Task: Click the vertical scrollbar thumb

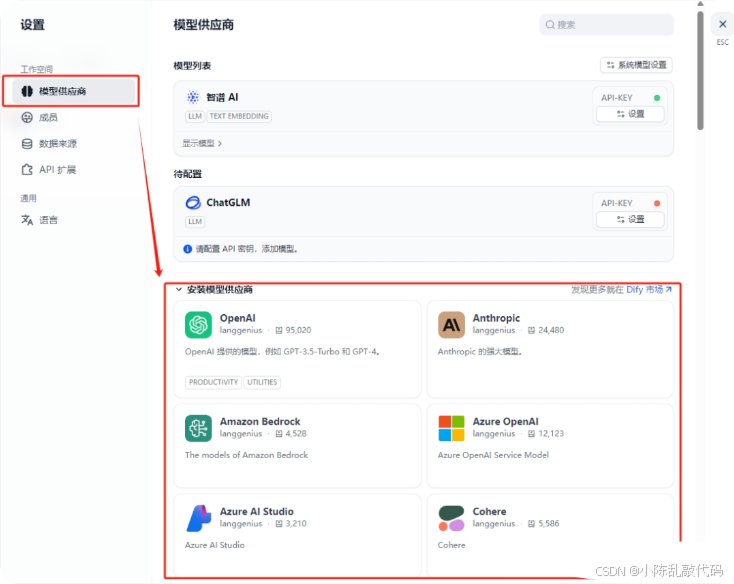Action: pyautogui.click(x=700, y=70)
